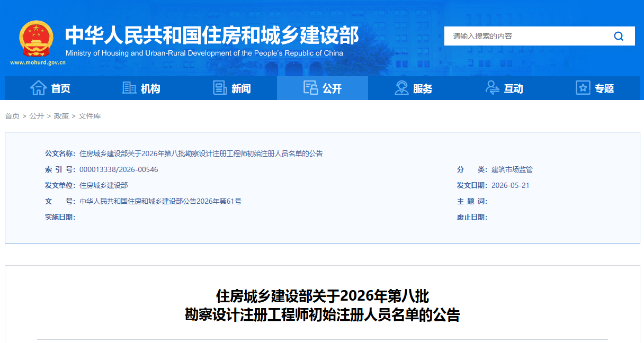The image size is (644, 343).
Task: Open the 机构 navigation tab
Action: pyautogui.click(x=141, y=88)
